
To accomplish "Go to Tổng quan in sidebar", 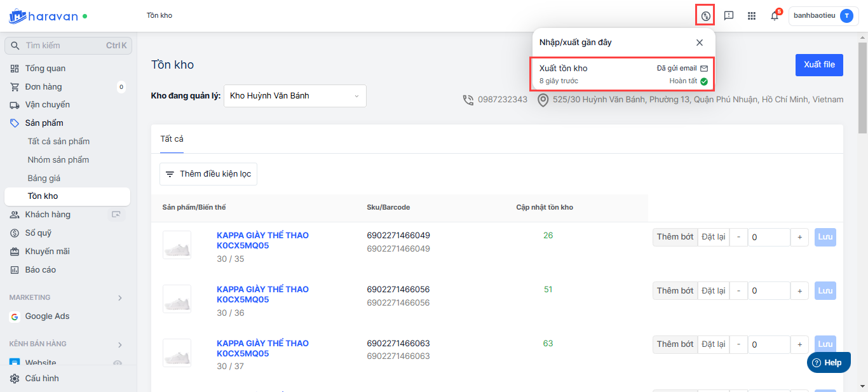I will 45,68.
